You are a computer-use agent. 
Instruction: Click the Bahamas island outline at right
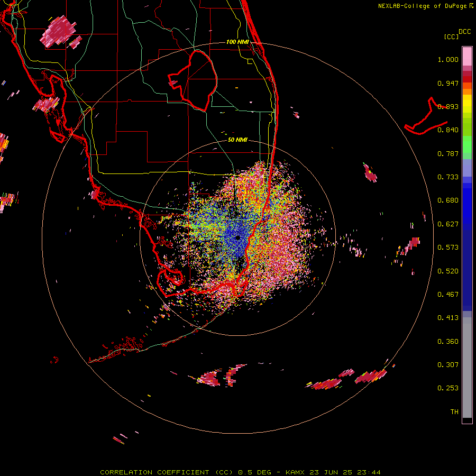[x=426, y=117]
